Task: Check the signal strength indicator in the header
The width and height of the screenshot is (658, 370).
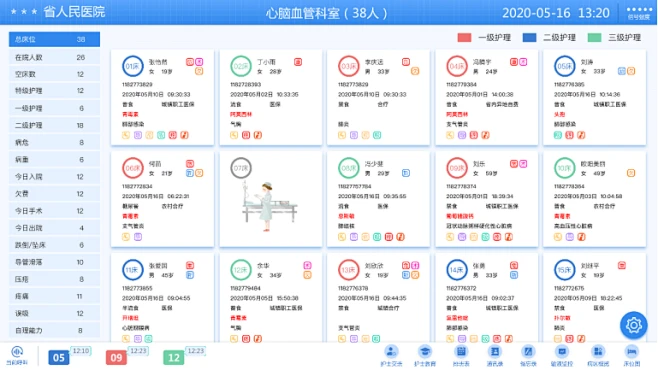Action: 639,13
